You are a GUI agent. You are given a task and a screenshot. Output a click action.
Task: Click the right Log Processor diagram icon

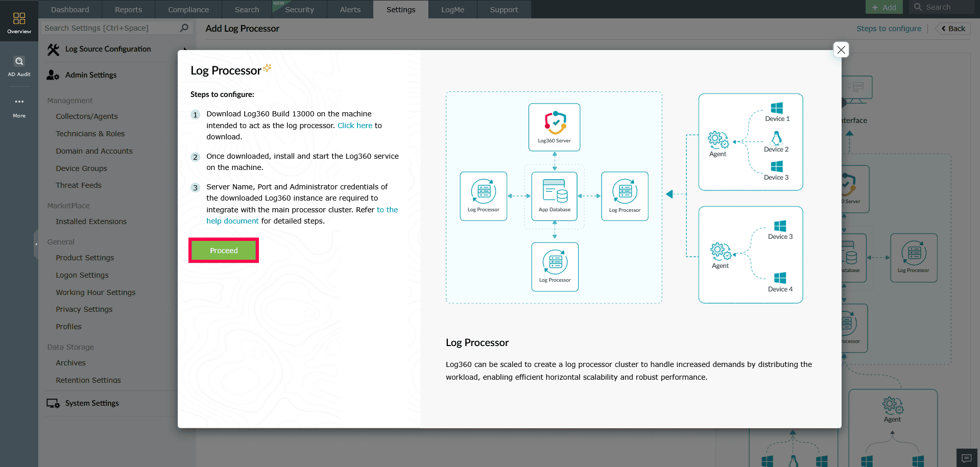625,191
